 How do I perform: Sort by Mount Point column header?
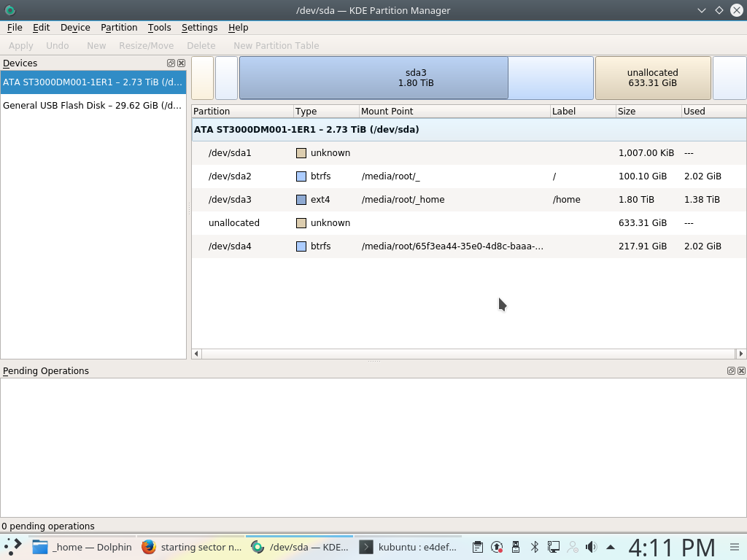click(x=454, y=111)
